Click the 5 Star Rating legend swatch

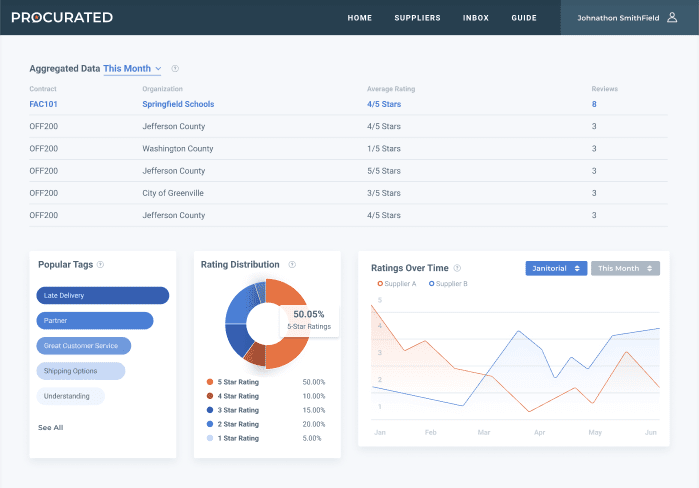[x=209, y=382]
